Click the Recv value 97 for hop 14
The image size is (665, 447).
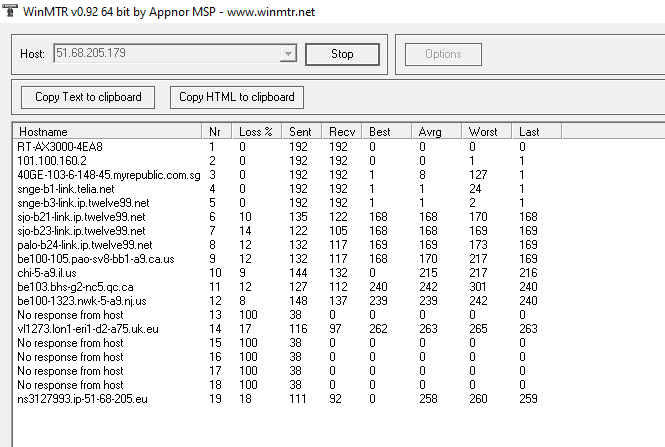tap(335, 329)
